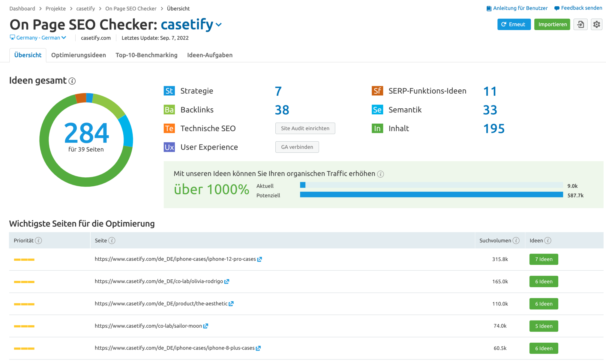606x364 pixels.
Task: Click the GA verbinden button
Action: coord(297,147)
